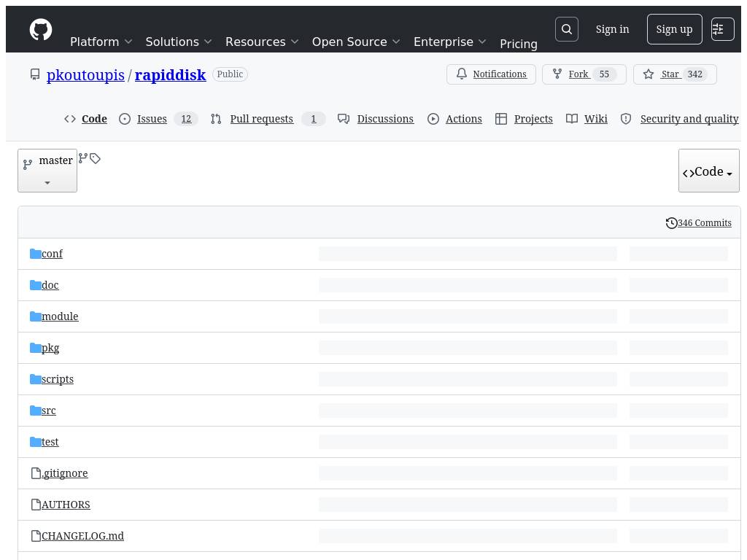Open the green Code dropdown button
This screenshot has width=747, height=560.
click(x=709, y=171)
